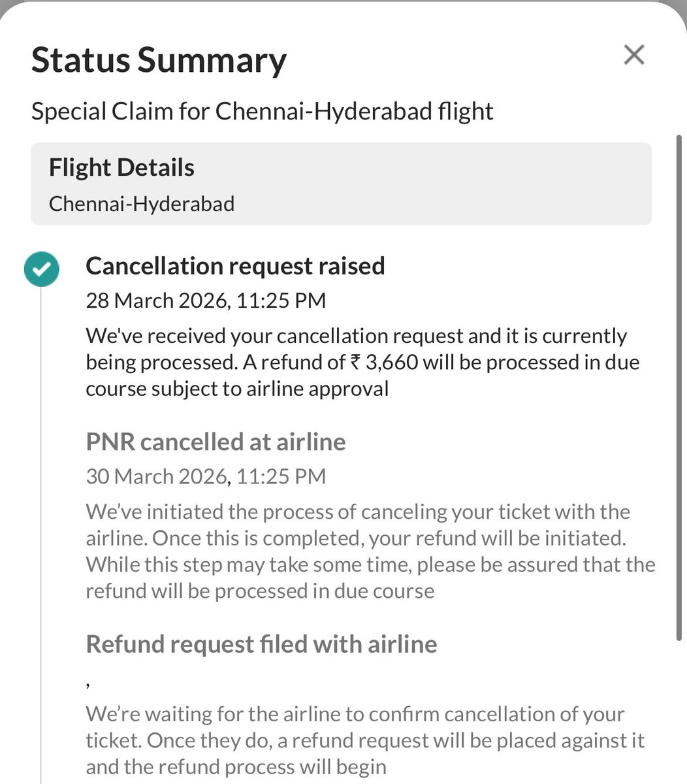The image size is (687, 784).
Task: Click Chennai-Hyderabad route text in Flight Details
Action: pos(142,203)
